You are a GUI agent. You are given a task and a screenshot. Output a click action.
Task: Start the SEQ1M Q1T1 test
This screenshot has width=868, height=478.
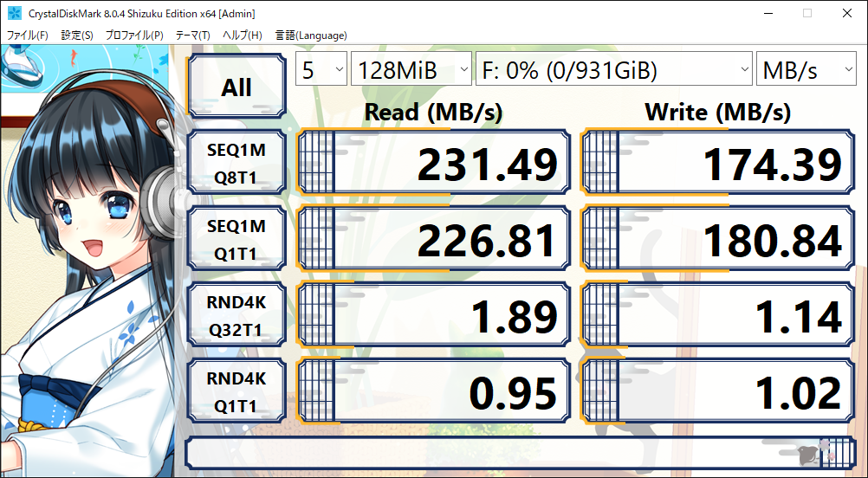coord(237,239)
